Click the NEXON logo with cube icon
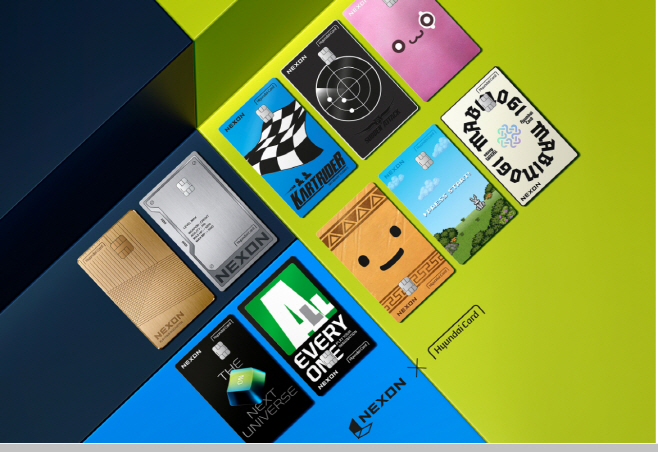Viewport: 658px width, 452px height. click(378, 408)
